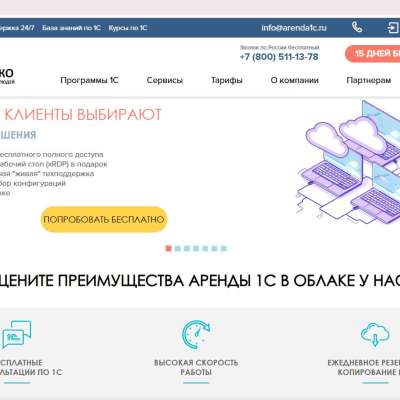This screenshot has width=400, height=400.
Task: Click the cloud laptops illustration
Action: coord(348,162)
